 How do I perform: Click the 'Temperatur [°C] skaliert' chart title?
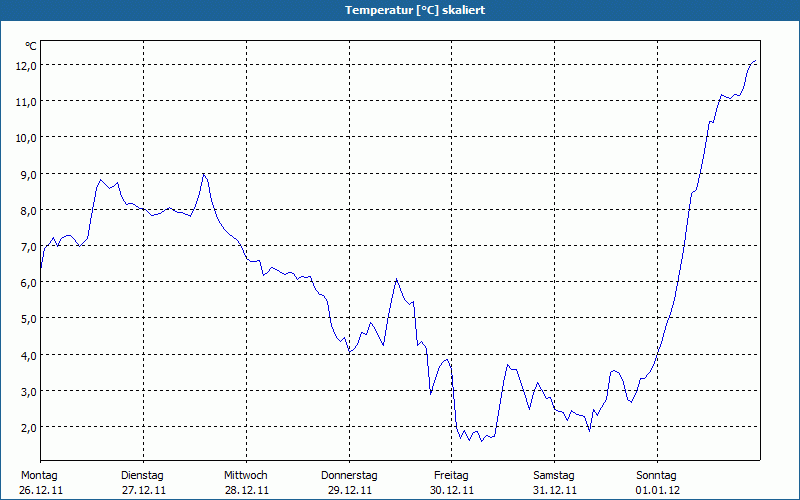click(415, 10)
